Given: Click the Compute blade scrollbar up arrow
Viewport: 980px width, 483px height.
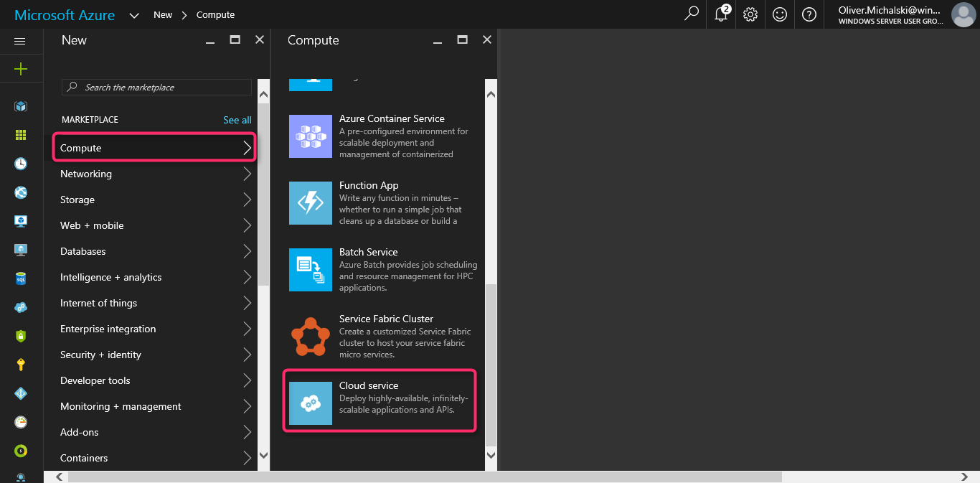Looking at the screenshot, I should (491, 94).
